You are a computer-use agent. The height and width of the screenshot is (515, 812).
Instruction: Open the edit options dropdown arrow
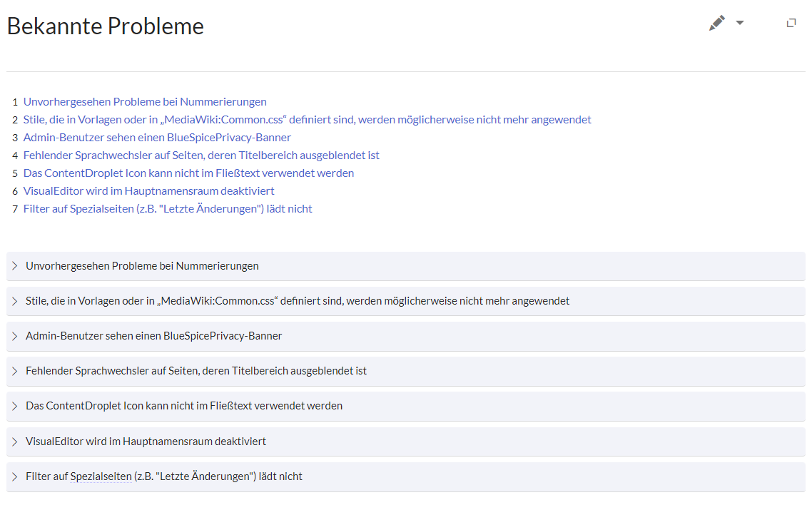(x=740, y=23)
